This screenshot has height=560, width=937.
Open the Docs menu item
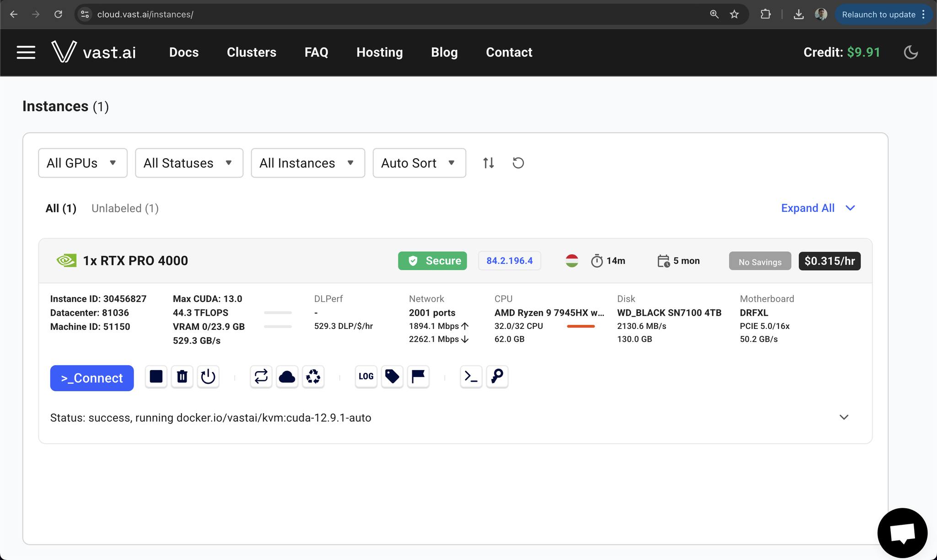(184, 52)
